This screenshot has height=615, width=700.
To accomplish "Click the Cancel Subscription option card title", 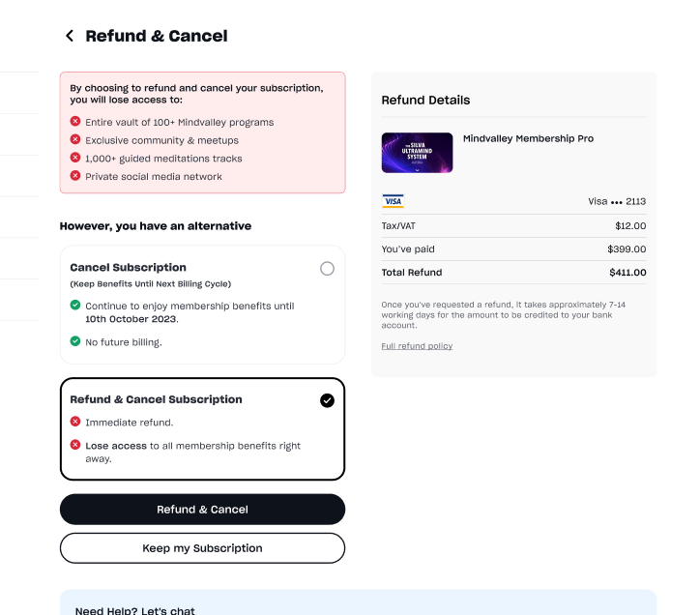I will 129,268.
